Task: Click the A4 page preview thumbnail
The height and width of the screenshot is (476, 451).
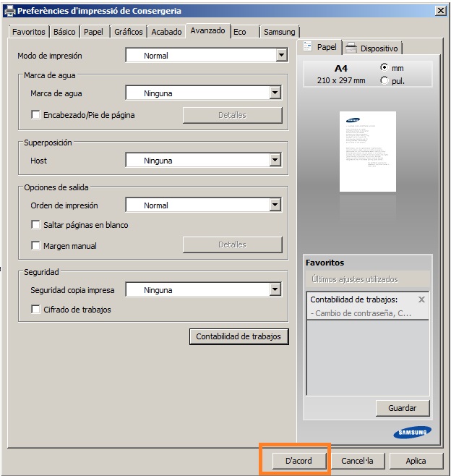Action: (x=368, y=151)
